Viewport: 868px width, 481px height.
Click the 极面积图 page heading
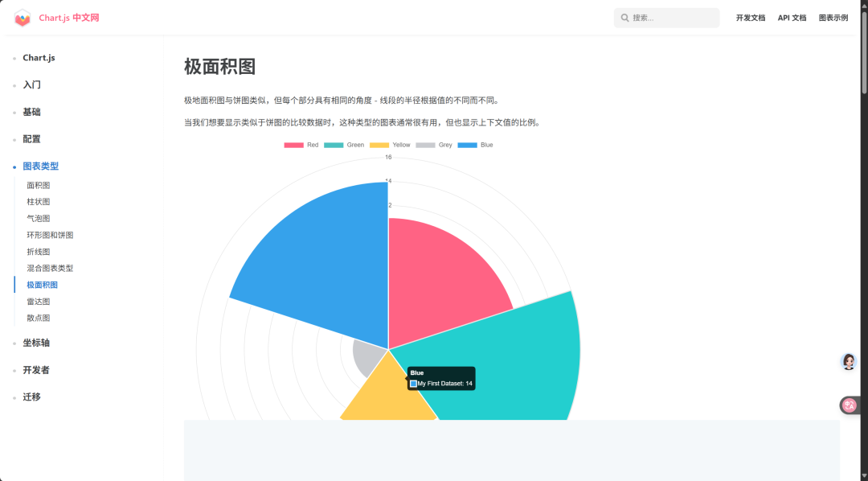point(219,67)
